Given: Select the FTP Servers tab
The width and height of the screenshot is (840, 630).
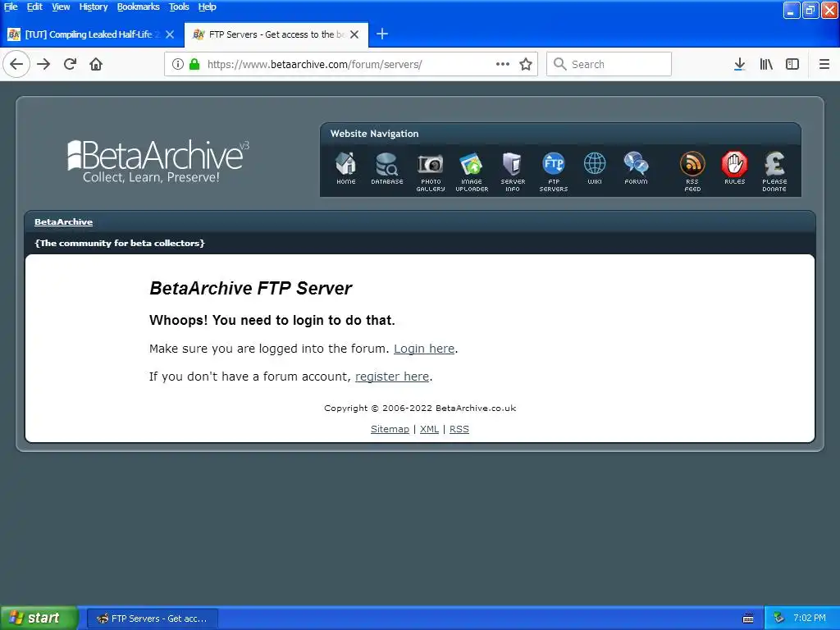Looking at the screenshot, I should point(276,34).
